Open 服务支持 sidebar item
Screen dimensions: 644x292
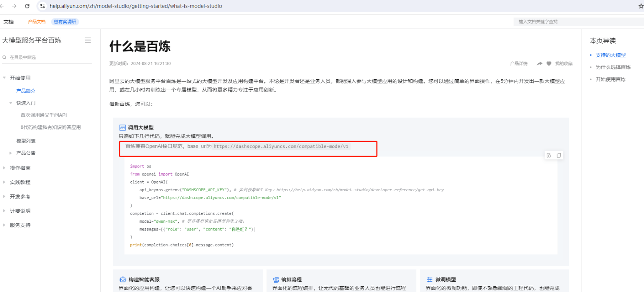20,225
